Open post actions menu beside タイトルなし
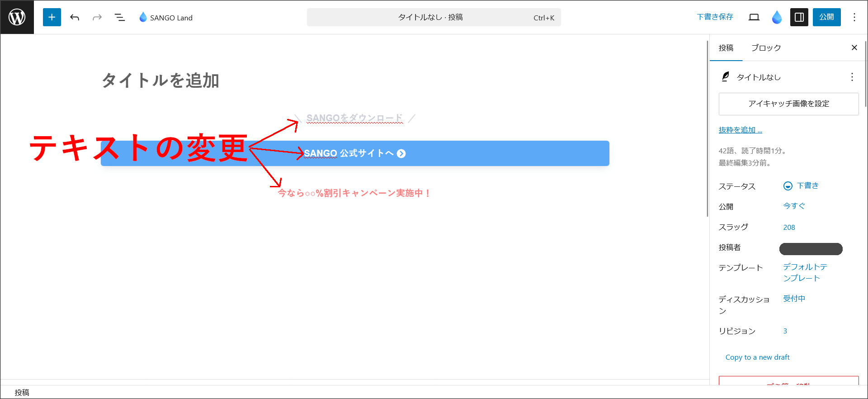Viewport: 868px width, 399px height. pyautogui.click(x=852, y=77)
